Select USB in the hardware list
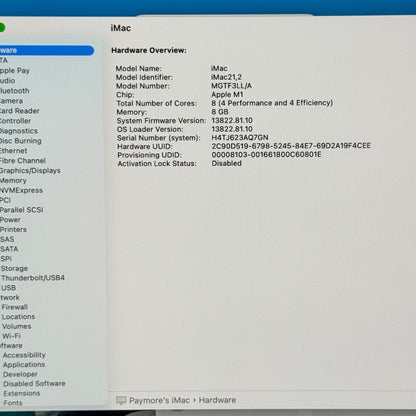 [x=9, y=288]
